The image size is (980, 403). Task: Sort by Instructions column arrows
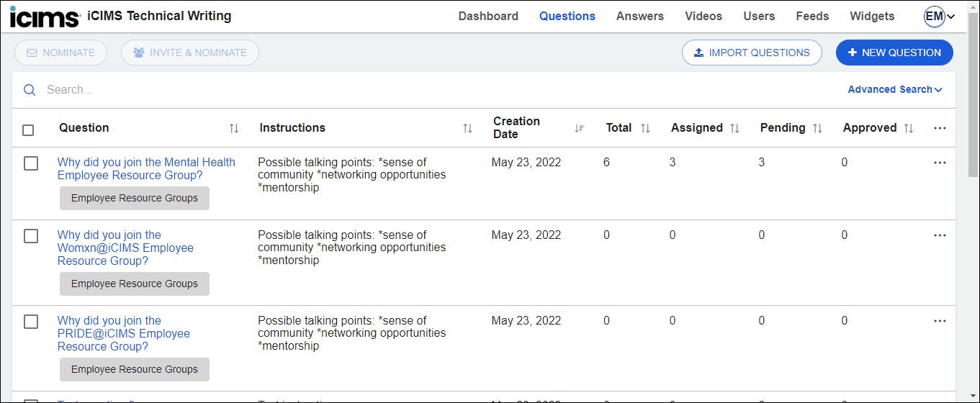[468, 128]
